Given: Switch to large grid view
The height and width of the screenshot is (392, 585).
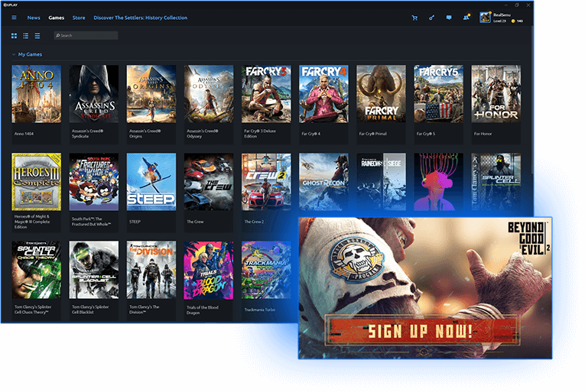Looking at the screenshot, I should tap(15, 36).
